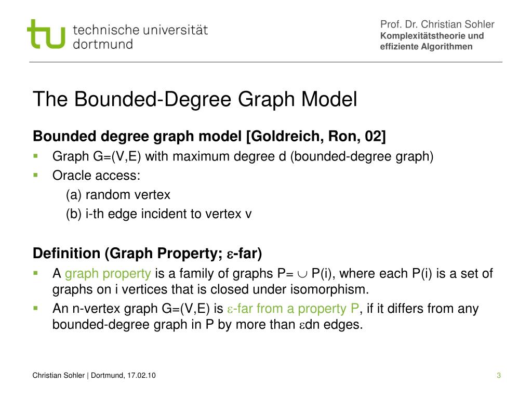This screenshot has width=532, height=399.
Task: Click the green "graph property" text
Action: [x=108, y=274]
